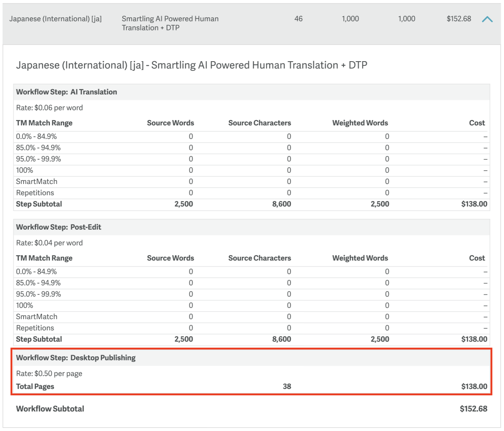Collapse the Japanese row with the chevron
The width and height of the screenshot is (504, 431).
point(487,19)
